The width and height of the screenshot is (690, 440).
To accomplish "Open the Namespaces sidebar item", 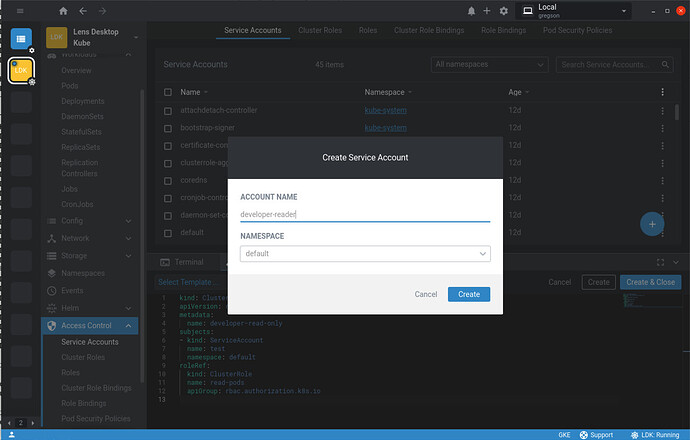I will pos(83,273).
